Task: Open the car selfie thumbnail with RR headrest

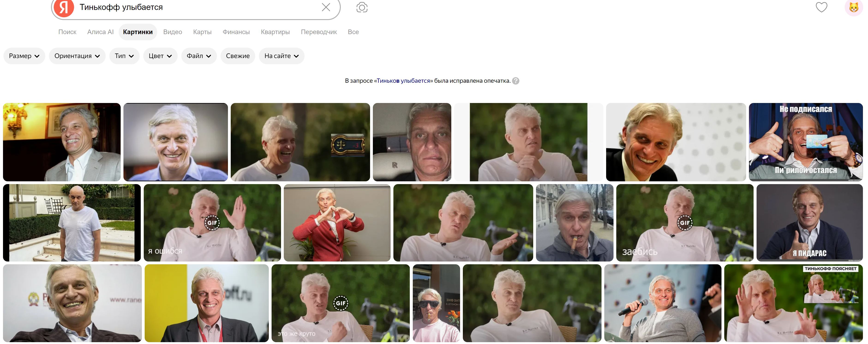Action: click(412, 142)
